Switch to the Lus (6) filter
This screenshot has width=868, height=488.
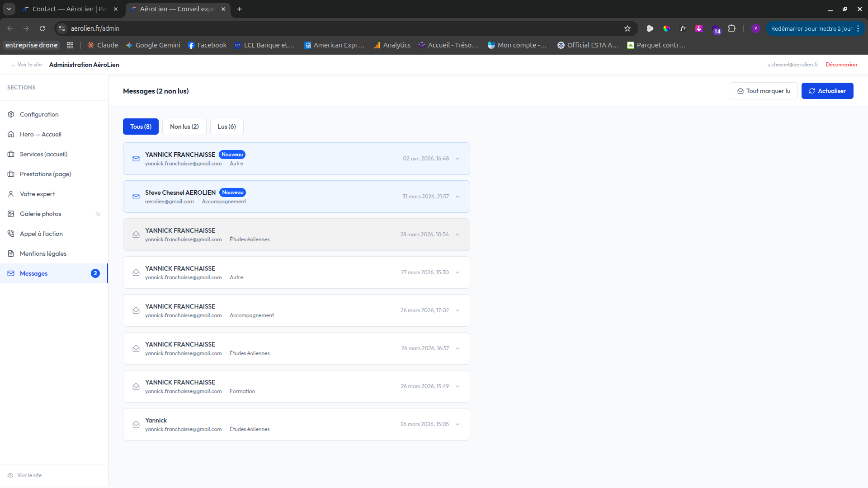click(227, 127)
